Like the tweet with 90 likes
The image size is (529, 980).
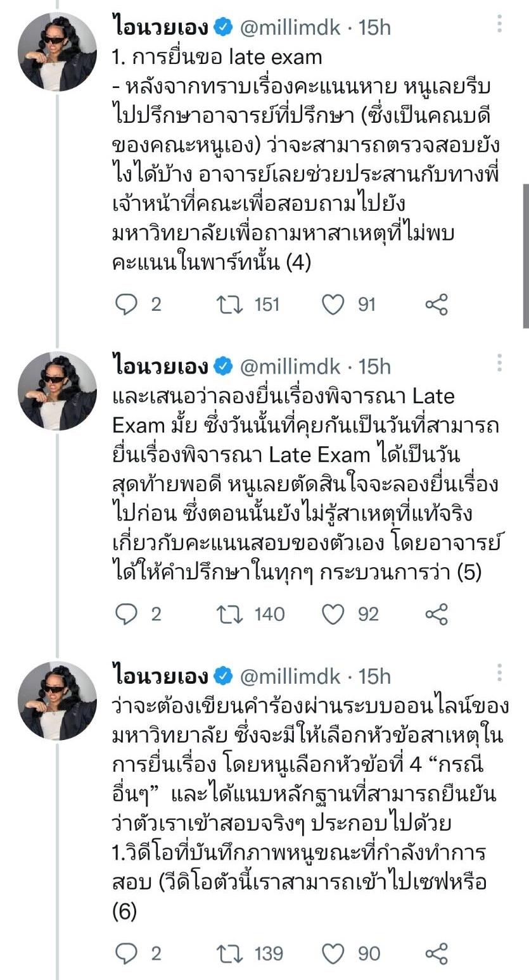tap(333, 953)
